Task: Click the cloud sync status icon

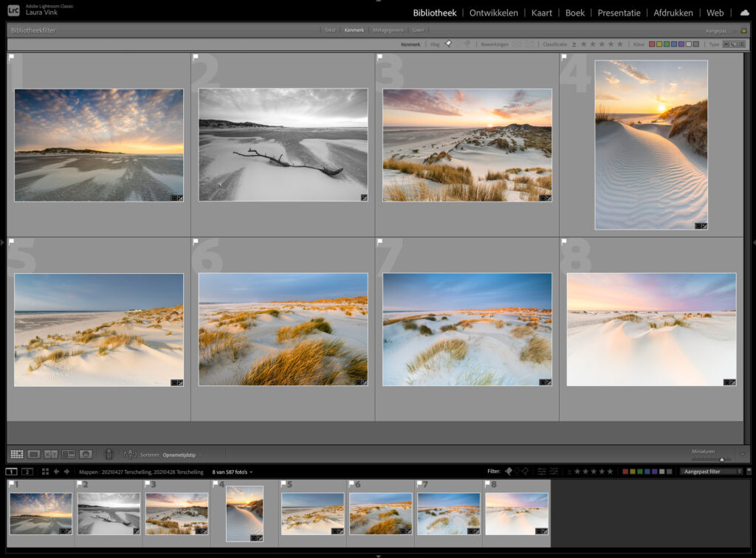Action: pos(744,13)
